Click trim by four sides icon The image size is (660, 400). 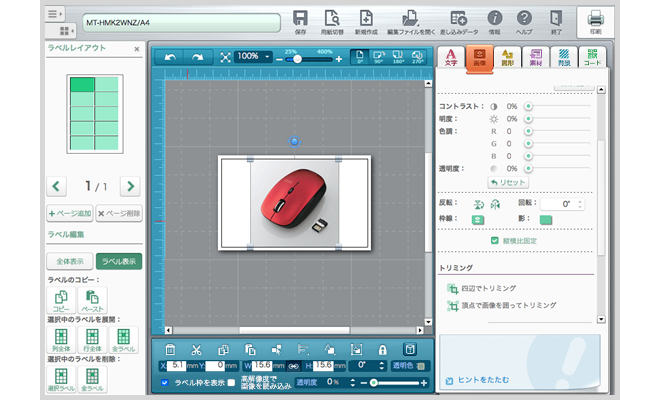452,289
